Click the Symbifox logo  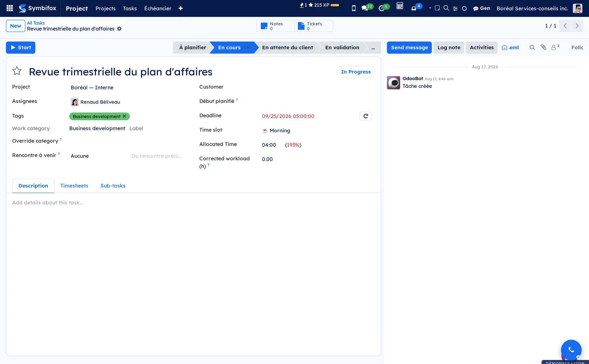coord(38,8)
